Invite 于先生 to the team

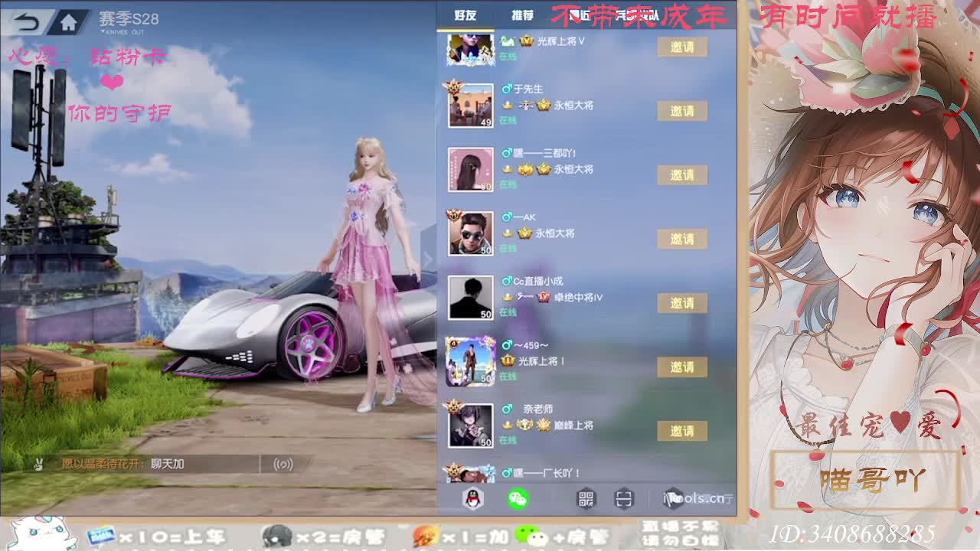682,111
